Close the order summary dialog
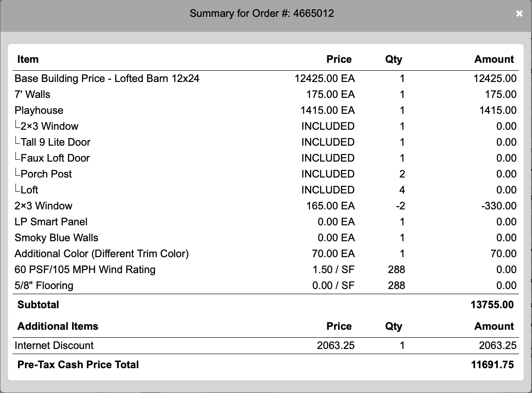Image resolution: width=532 pixels, height=393 pixels. [x=519, y=14]
